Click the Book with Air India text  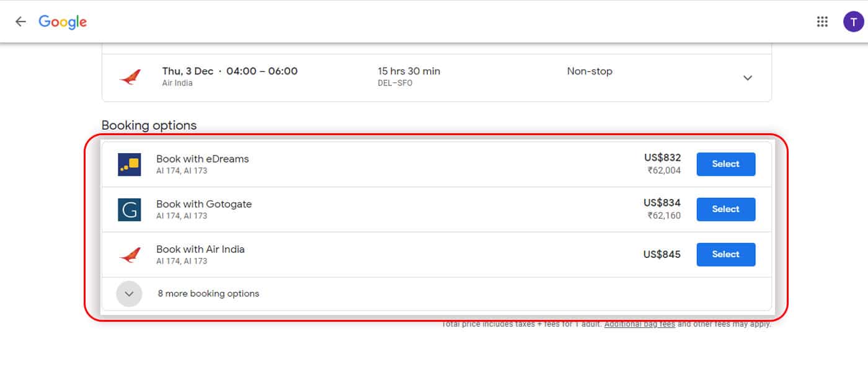200,249
